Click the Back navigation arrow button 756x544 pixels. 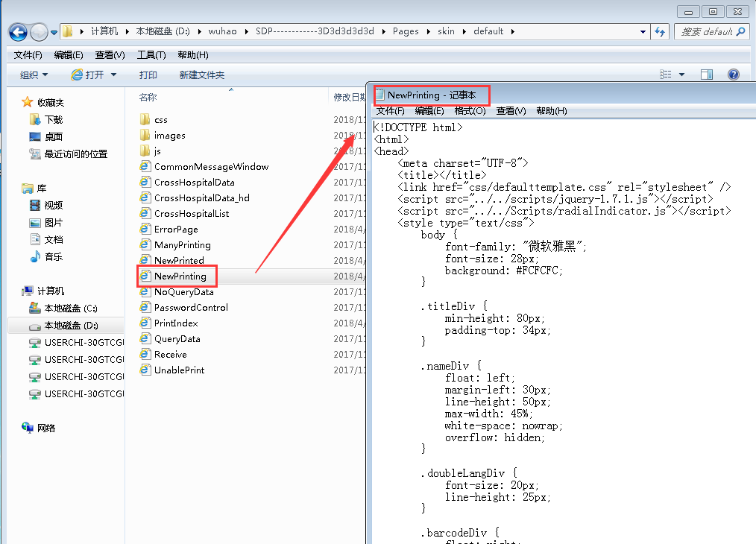tap(19, 32)
